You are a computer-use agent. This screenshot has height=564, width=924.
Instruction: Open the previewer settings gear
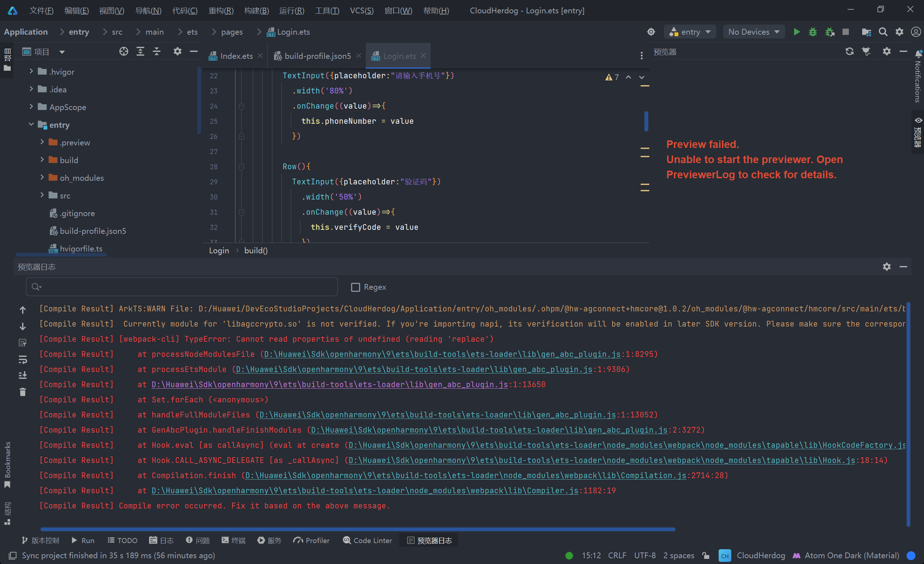coord(886,51)
